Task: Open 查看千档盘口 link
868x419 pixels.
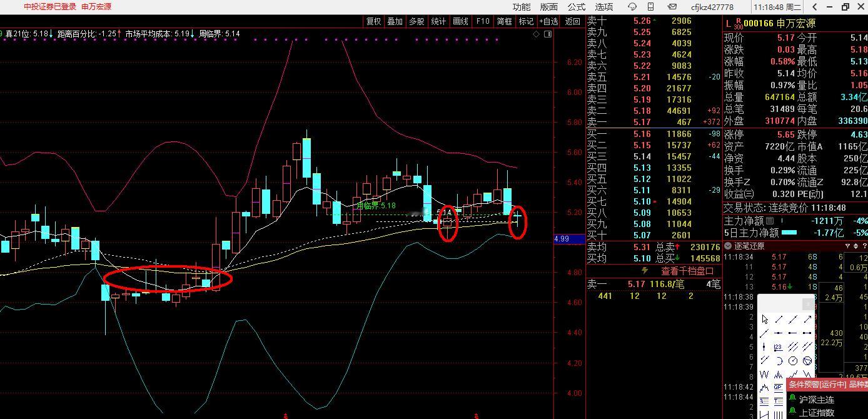Action: click(x=687, y=271)
